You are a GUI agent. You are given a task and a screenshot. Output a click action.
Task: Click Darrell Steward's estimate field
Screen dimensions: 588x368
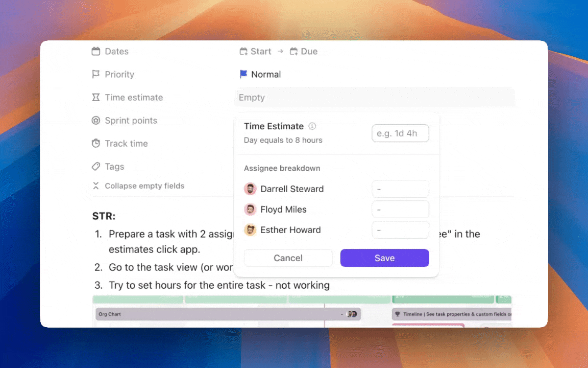click(400, 189)
